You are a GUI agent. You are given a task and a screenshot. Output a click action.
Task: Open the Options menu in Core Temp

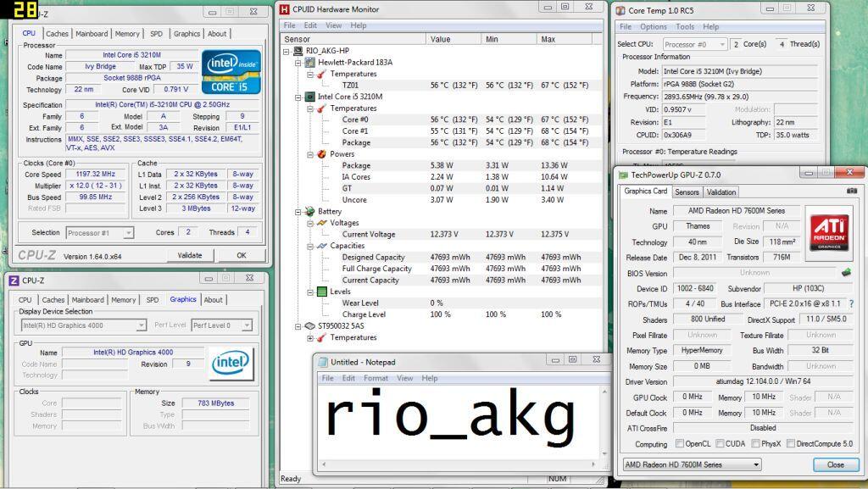pos(654,26)
